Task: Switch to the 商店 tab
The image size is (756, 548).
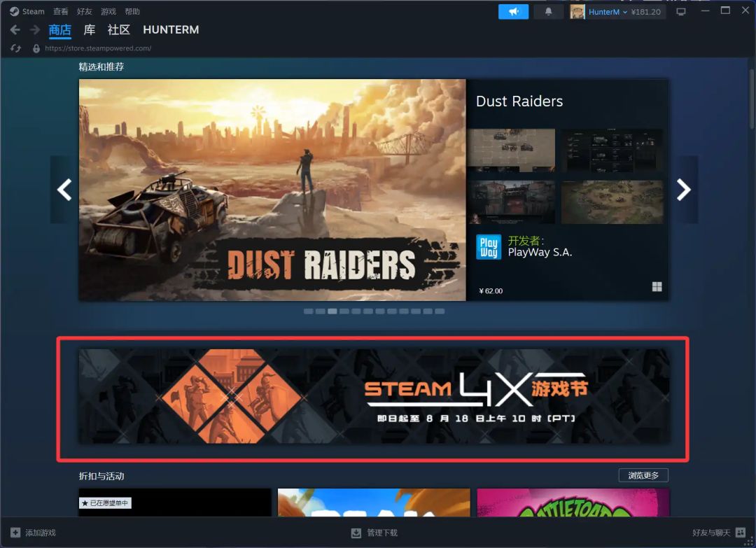Action: pyautogui.click(x=59, y=30)
